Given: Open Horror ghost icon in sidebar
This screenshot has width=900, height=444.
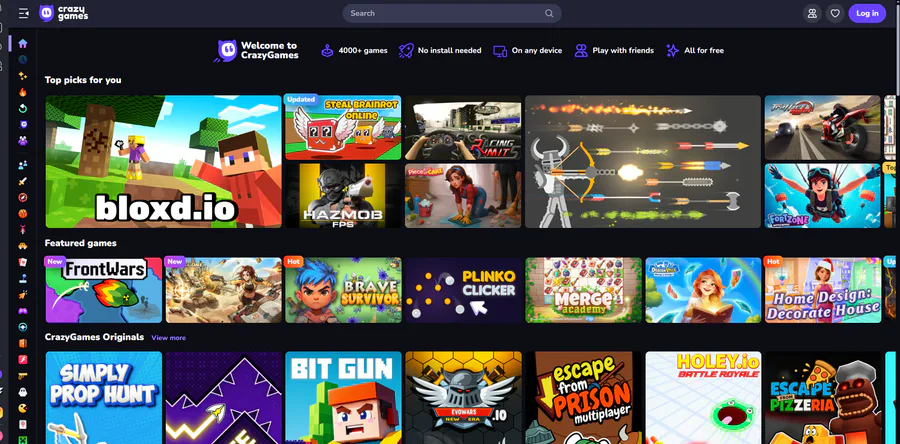Looking at the screenshot, I should pyautogui.click(x=22, y=392).
